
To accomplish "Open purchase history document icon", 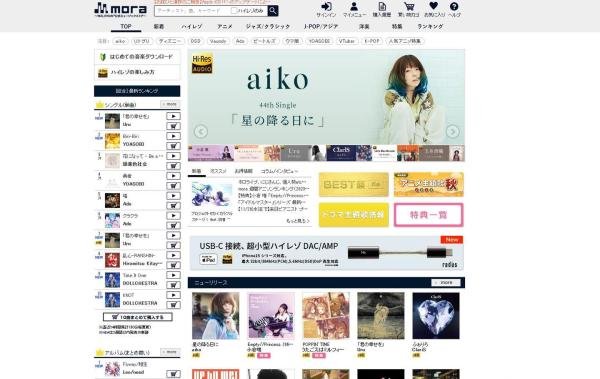I will [x=382, y=10].
